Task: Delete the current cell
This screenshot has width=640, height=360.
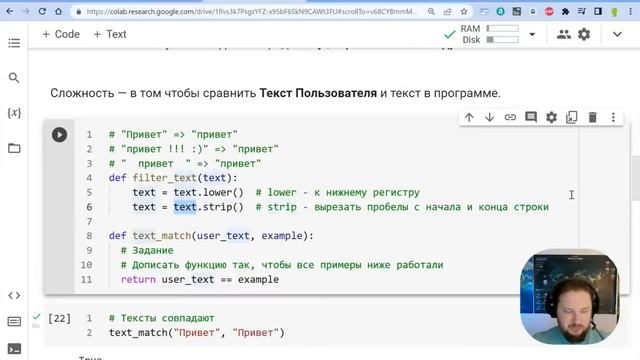Action: click(x=593, y=118)
